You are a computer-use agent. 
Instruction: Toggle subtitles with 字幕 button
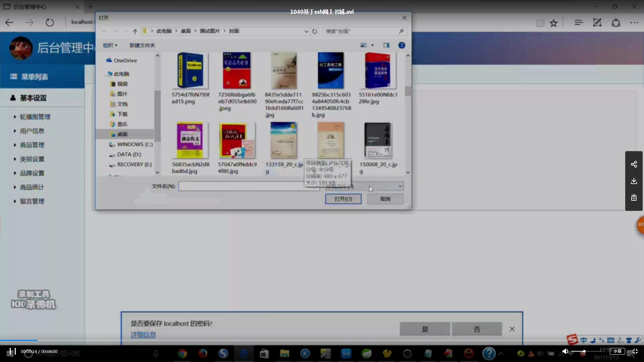[617, 351]
